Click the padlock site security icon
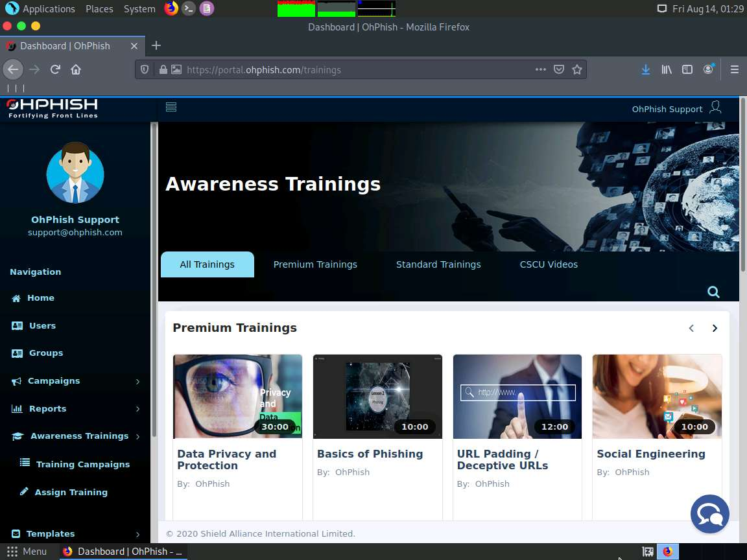Image resolution: width=747 pixels, height=560 pixels. [x=163, y=69]
